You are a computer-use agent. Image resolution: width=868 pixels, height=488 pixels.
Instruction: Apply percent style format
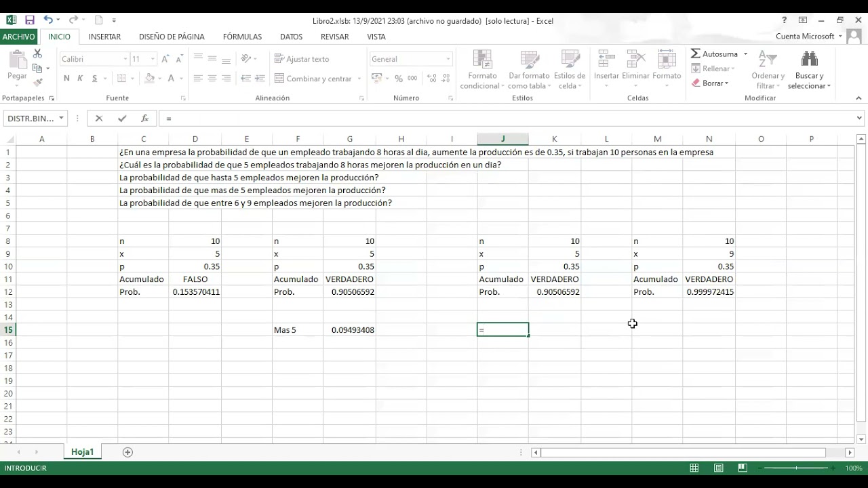pos(399,79)
